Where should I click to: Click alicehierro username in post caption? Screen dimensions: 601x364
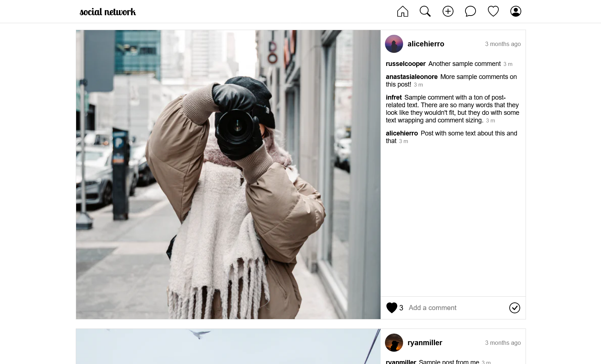[x=402, y=133]
